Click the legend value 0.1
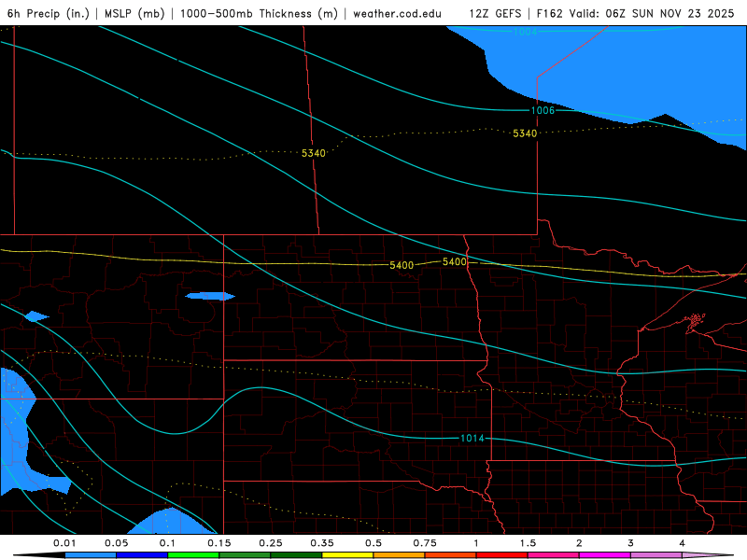The width and height of the screenshot is (747, 560). (167, 543)
